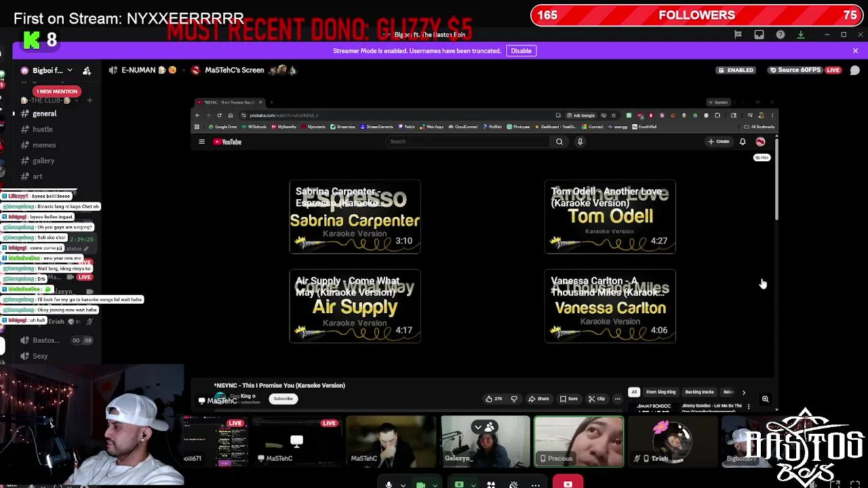
Task: Disable Streamer Mode via the banner button
Action: [x=521, y=51]
